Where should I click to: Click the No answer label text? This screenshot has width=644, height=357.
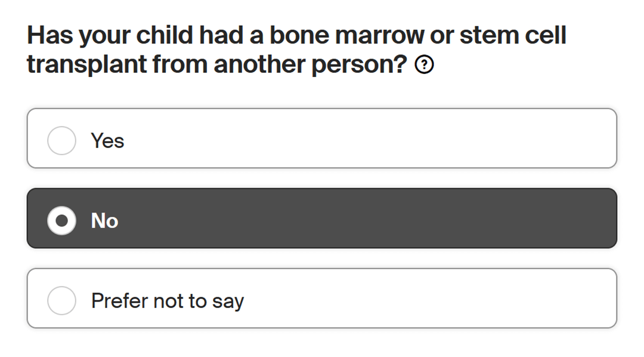click(x=104, y=221)
